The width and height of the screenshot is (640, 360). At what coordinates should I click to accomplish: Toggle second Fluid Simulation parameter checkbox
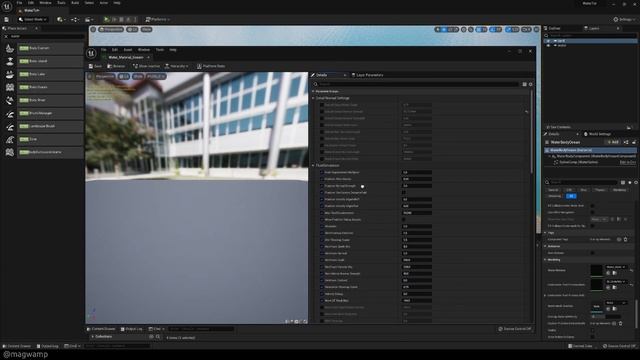[322, 179]
